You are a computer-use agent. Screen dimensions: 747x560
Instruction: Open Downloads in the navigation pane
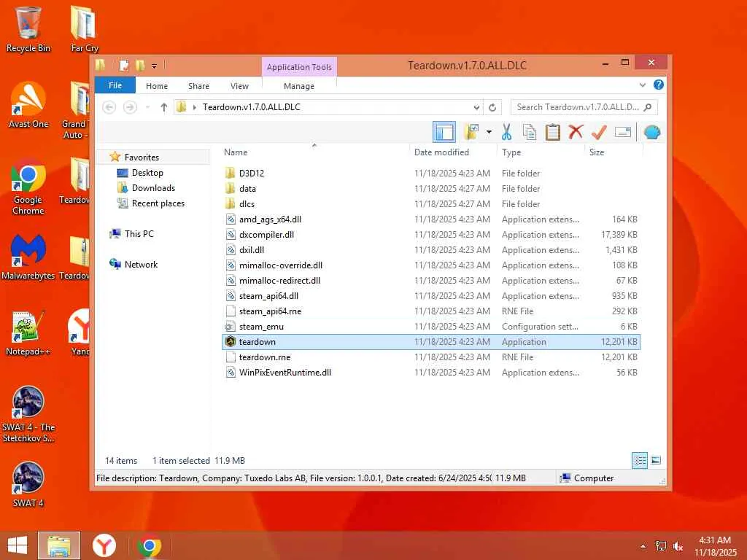153,188
